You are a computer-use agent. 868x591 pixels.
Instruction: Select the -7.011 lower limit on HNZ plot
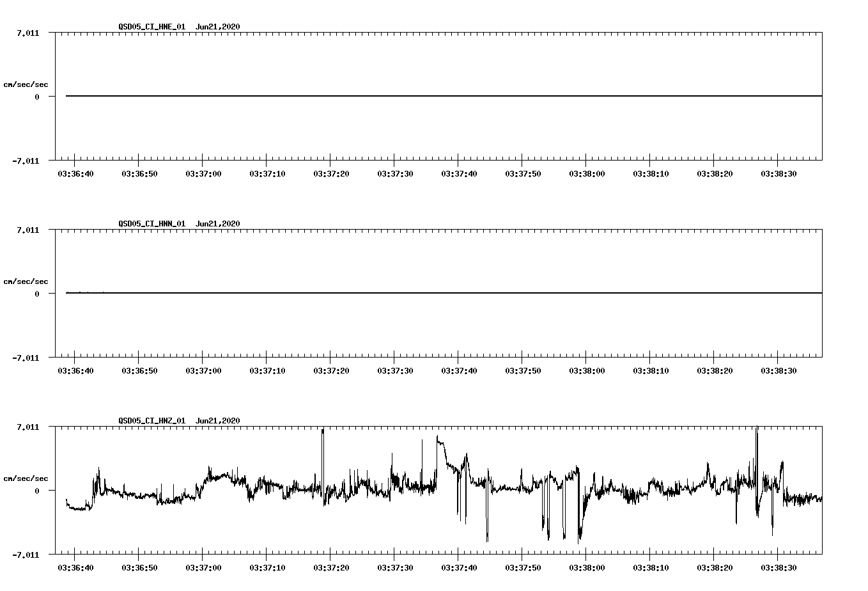26,555
